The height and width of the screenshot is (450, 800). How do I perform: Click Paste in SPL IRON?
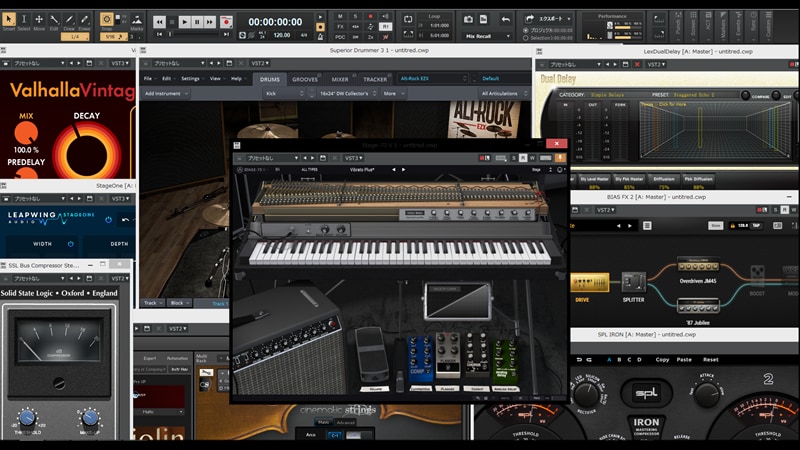(684, 360)
